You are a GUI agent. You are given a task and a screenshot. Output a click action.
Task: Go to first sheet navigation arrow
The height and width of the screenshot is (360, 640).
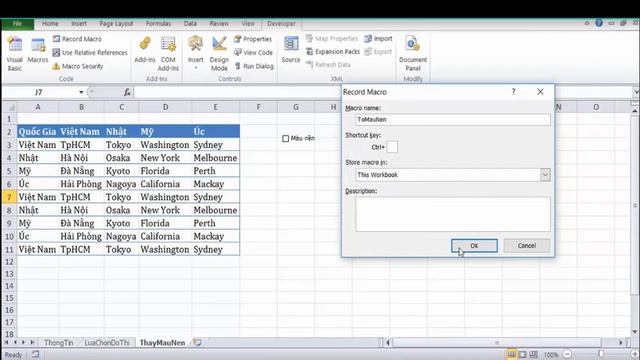click(x=7, y=342)
